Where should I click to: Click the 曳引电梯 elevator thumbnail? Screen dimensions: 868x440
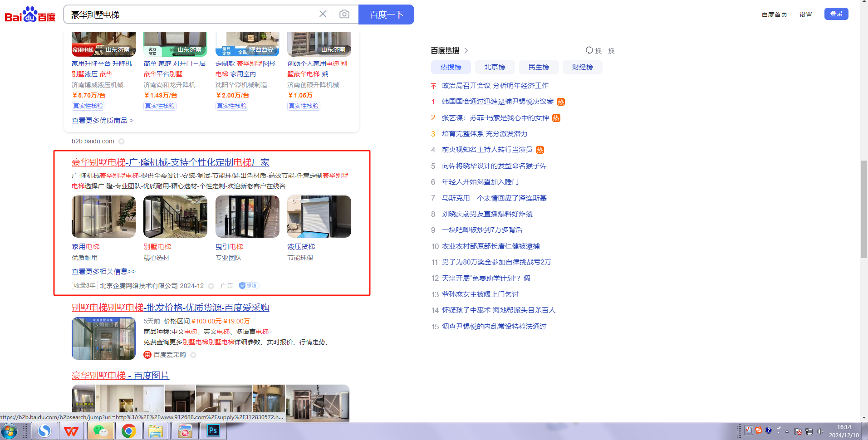(x=247, y=217)
